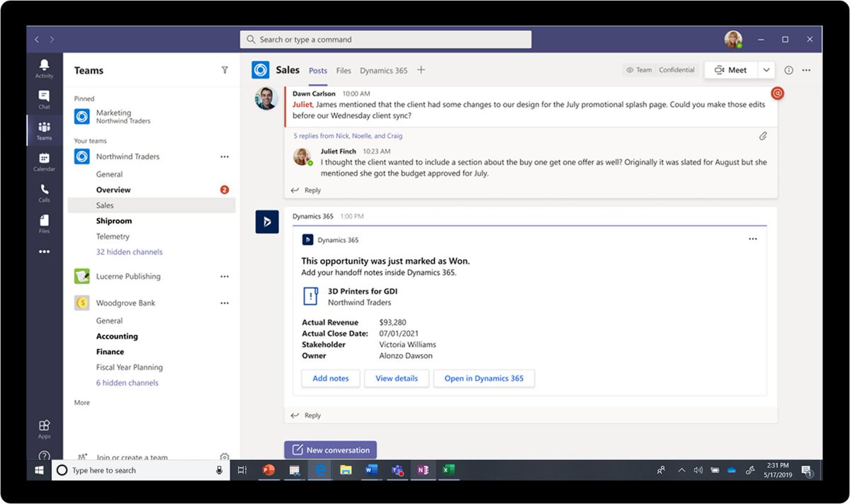Open the Apps icon at bottom left
This screenshot has height=504, width=850.
[43, 426]
